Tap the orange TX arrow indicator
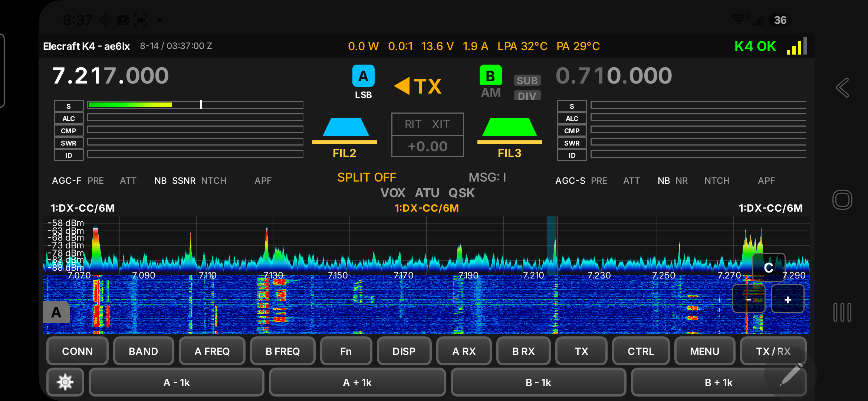The height and width of the screenshot is (401, 868). [418, 86]
